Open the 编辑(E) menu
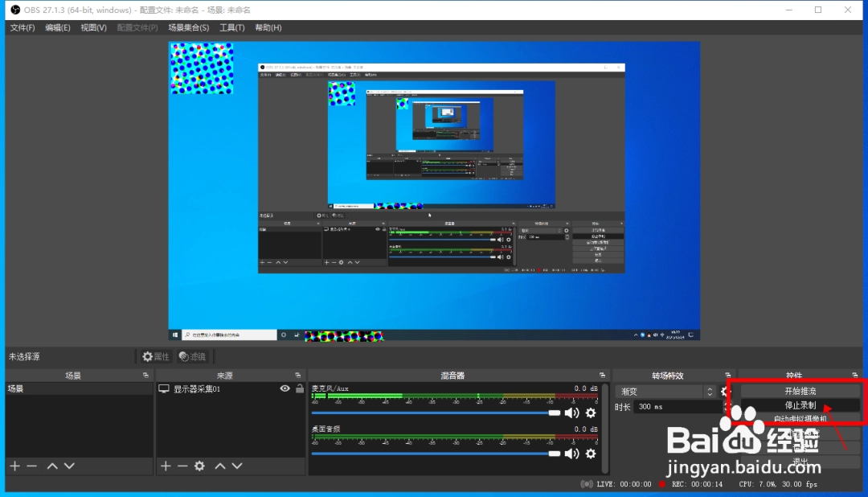Screen dimensions: 868x497 click(58, 27)
